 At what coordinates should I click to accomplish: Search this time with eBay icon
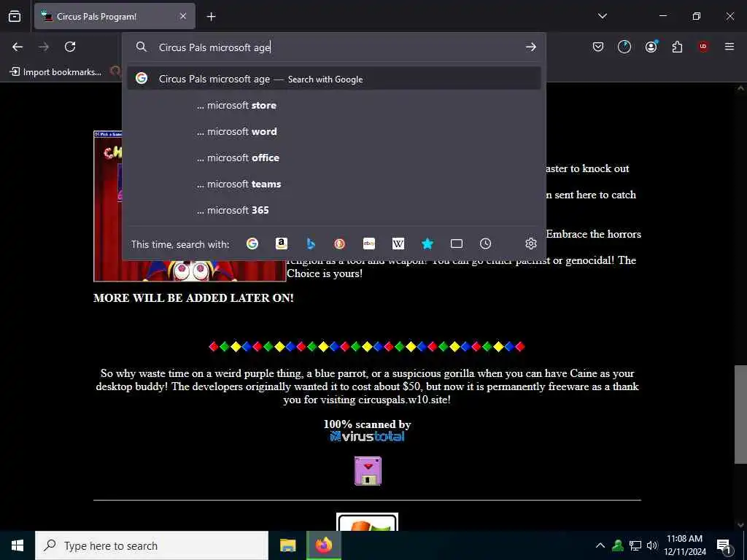368,244
